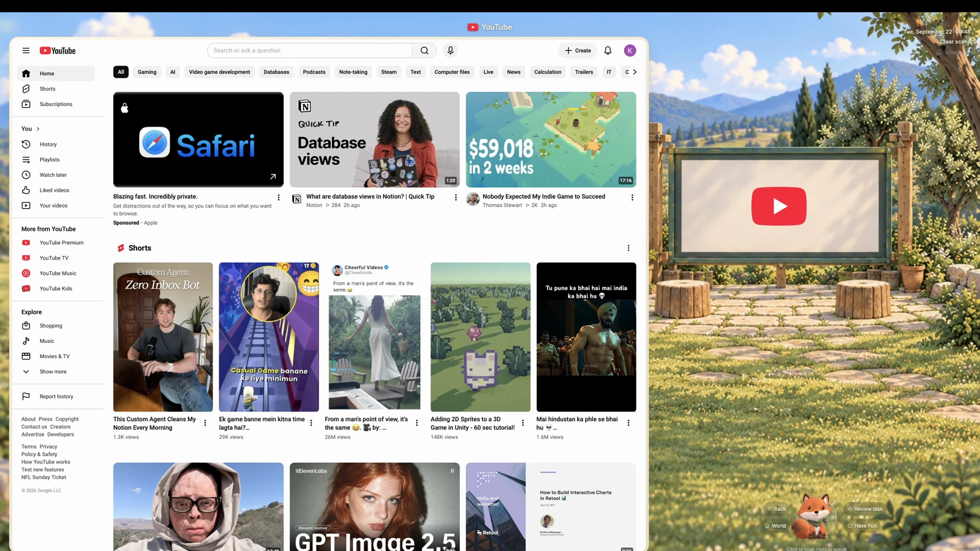980x551 pixels.
Task: Open Retool Interactive Charts thumbnail
Action: 551,507
